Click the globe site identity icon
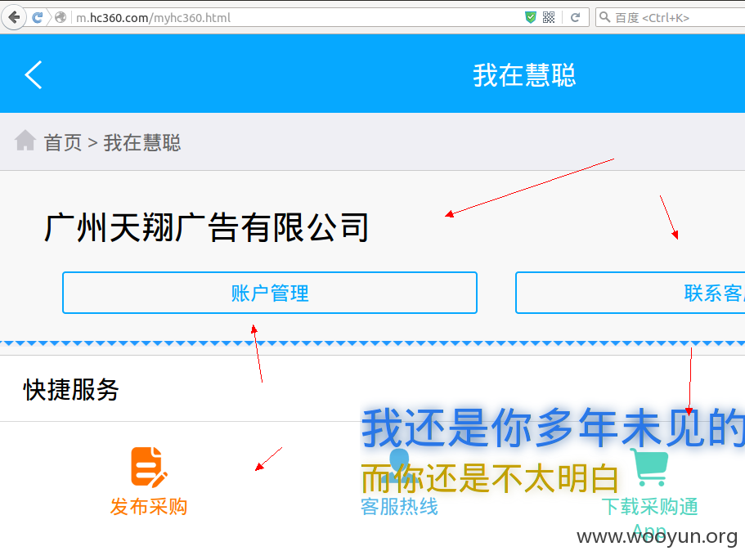The image size is (745, 560). coord(61,17)
